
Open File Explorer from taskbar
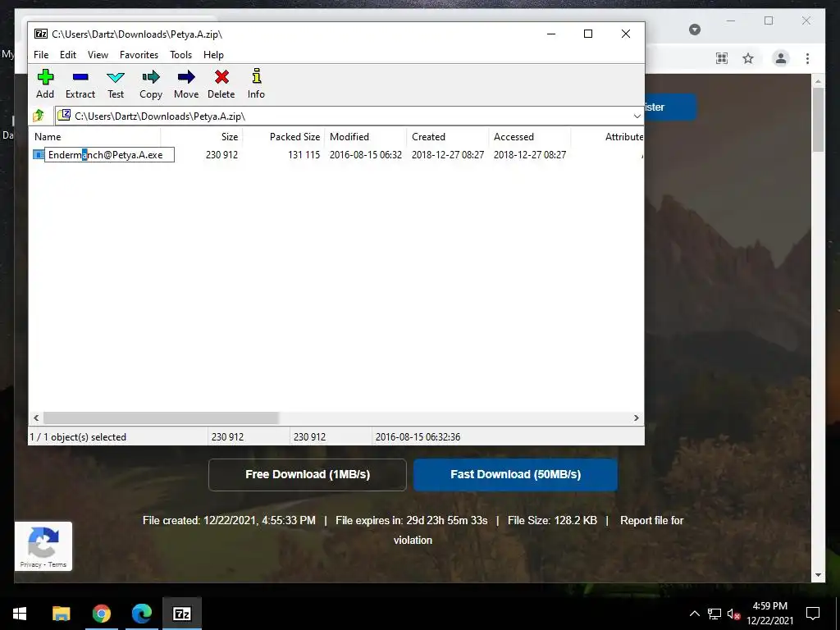[61, 614]
